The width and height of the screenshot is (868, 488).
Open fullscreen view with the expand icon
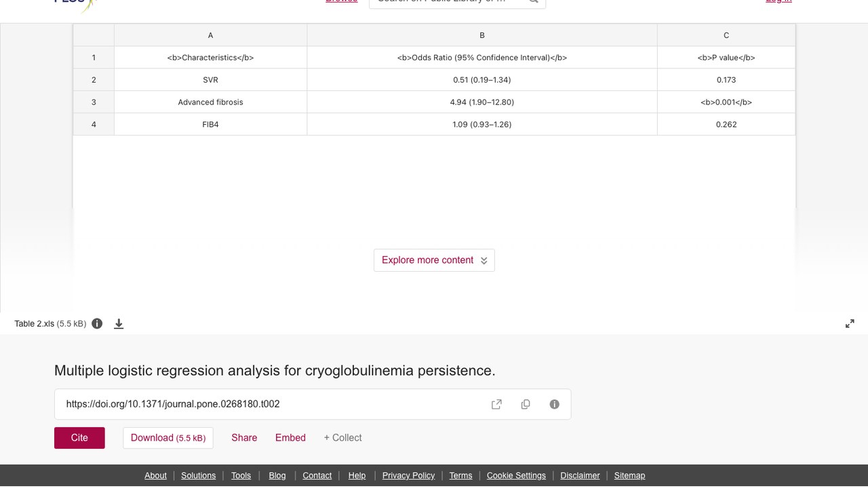tap(850, 324)
